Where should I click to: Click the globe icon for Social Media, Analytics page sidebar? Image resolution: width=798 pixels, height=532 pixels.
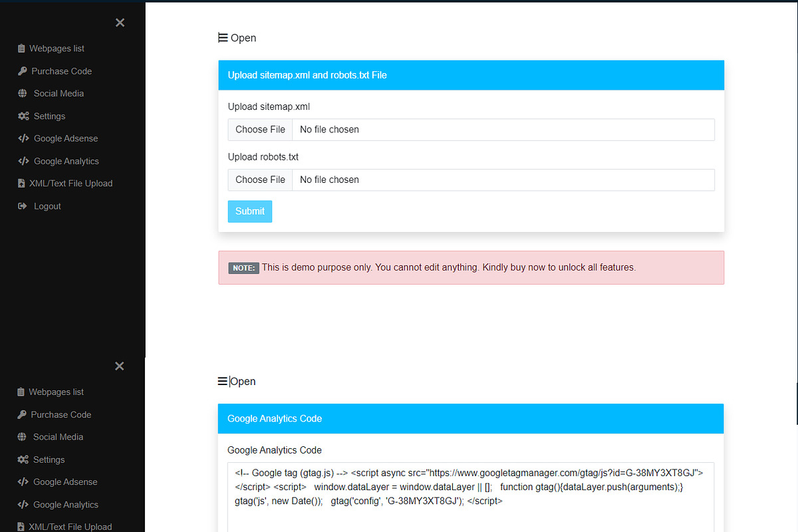tap(22, 437)
